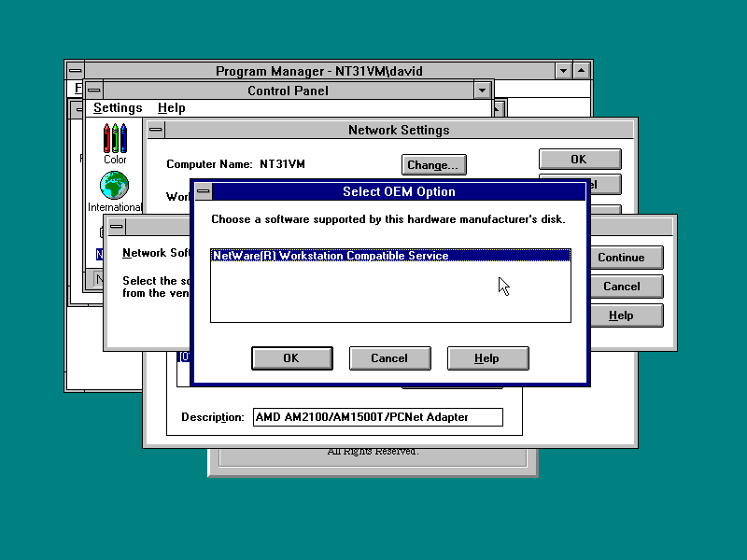Click the Program Manager - NT31VM\david title bar
This screenshot has height=560, width=747.
319,71
